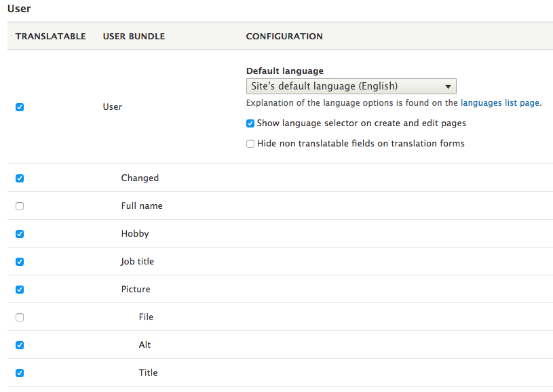Image resolution: width=553 pixels, height=392 pixels.
Task: Enable translation checkbox for Full name
Action: pyautogui.click(x=20, y=206)
